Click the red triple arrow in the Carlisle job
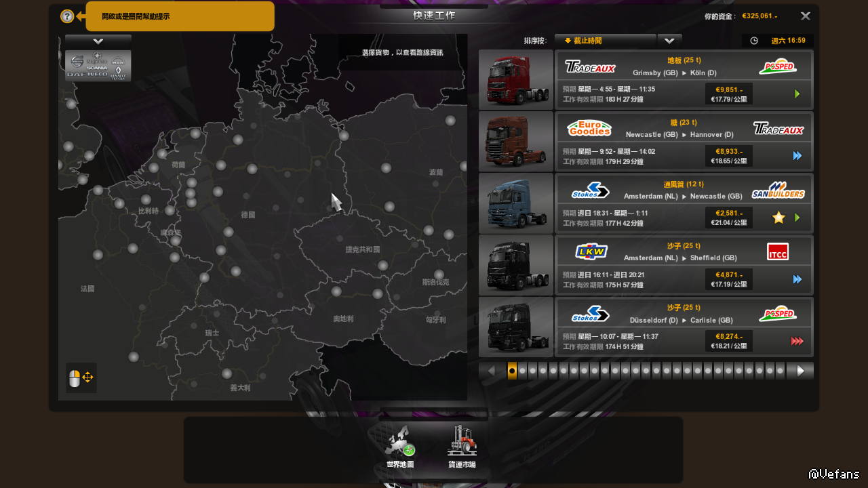The height and width of the screenshot is (488, 868). [x=797, y=341]
